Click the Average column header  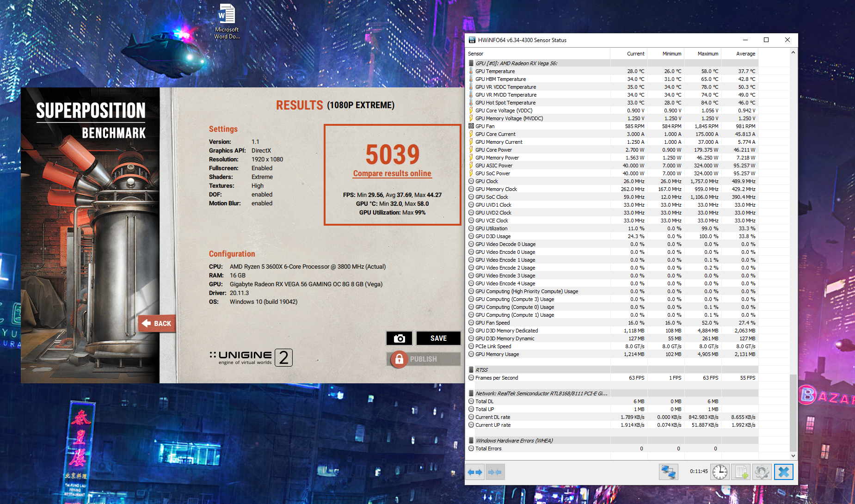(740, 54)
